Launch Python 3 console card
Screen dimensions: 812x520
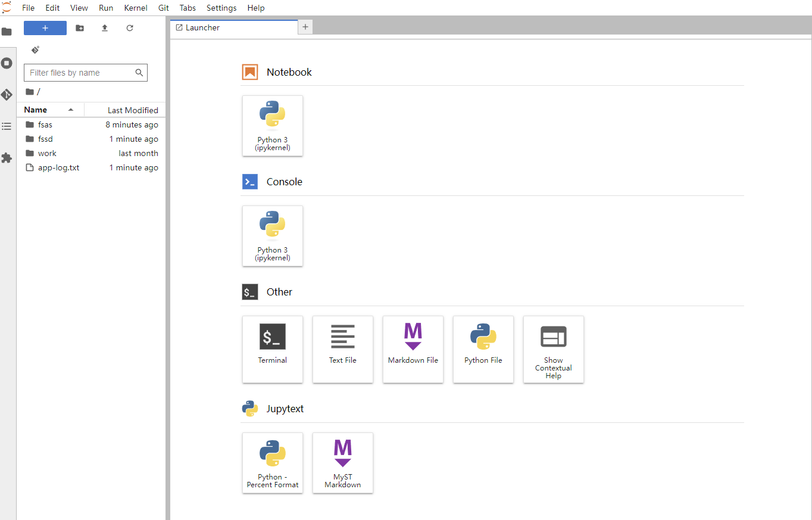coord(273,236)
